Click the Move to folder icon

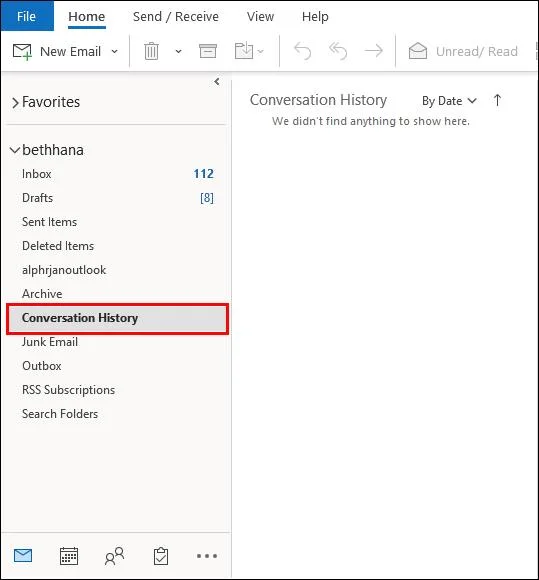tap(244, 51)
